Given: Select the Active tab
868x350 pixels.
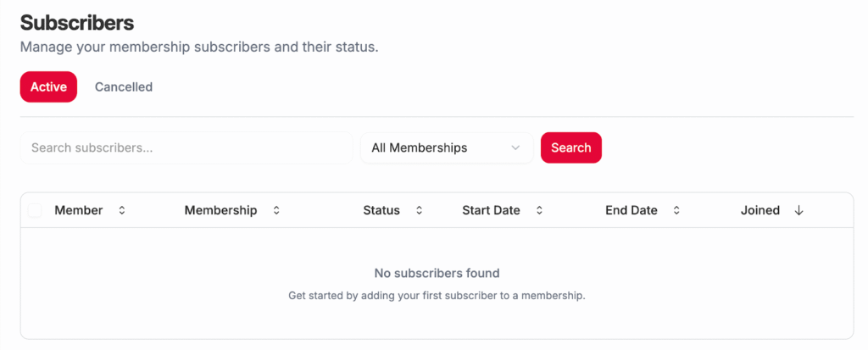Looking at the screenshot, I should tap(48, 86).
